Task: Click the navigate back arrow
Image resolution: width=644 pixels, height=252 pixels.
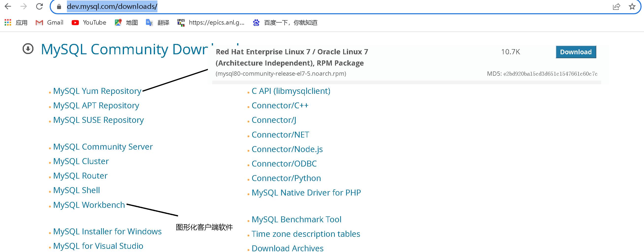Action: point(8,6)
